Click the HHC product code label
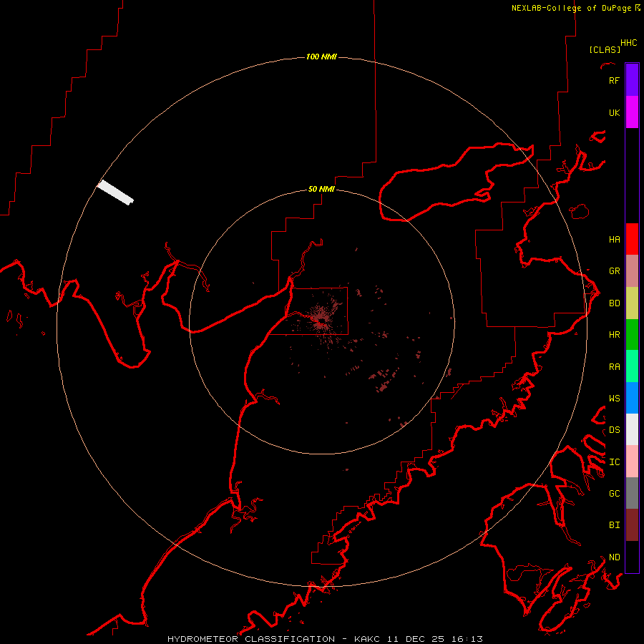The height and width of the screenshot is (644, 644). tap(628, 43)
